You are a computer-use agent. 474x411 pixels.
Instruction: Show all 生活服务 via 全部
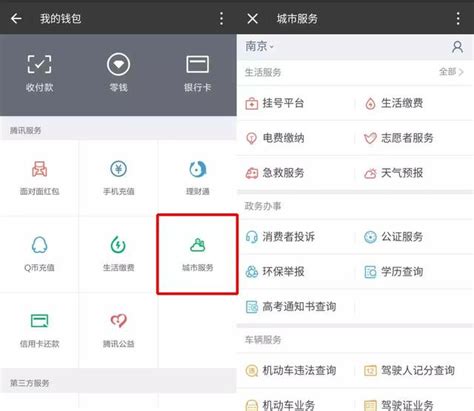[x=451, y=72]
